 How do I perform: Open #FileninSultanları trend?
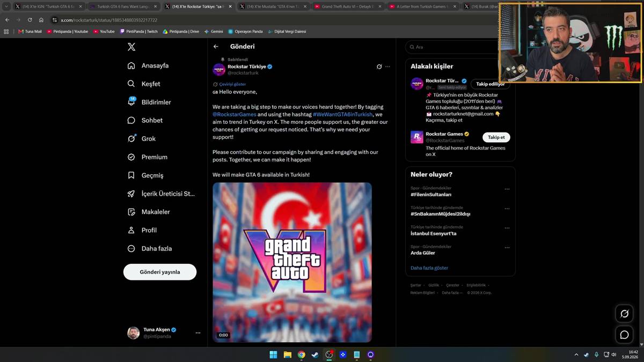[431, 195]
